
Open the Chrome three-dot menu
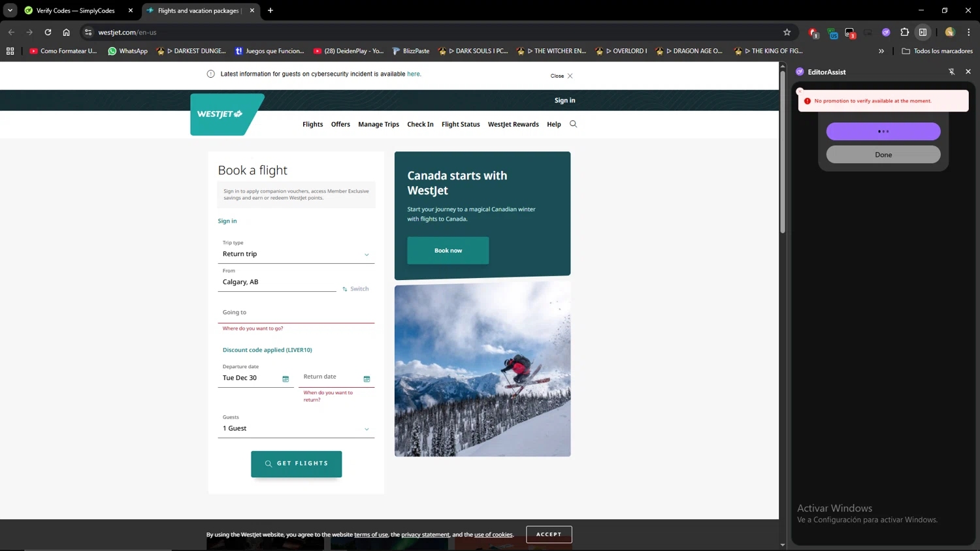coord(968,32)
